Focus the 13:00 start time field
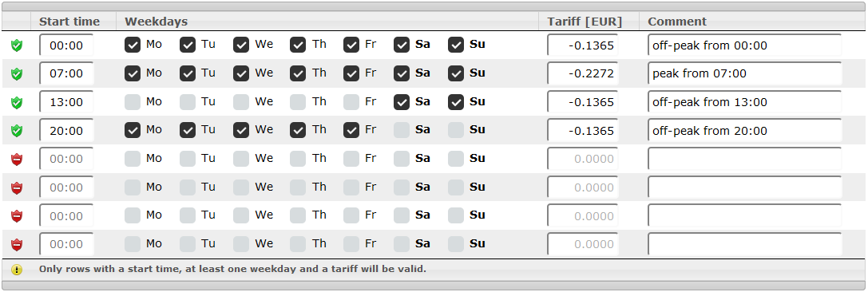 pos(66,102)
